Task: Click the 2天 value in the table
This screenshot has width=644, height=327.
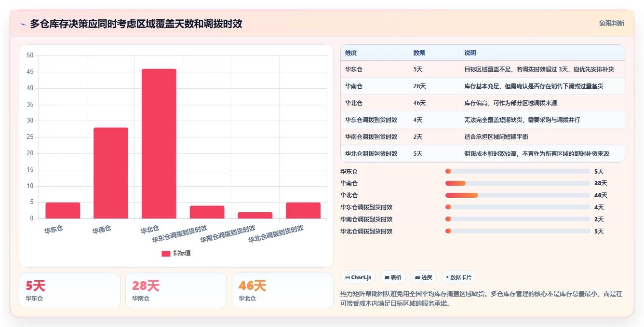Action: point(418,137)
